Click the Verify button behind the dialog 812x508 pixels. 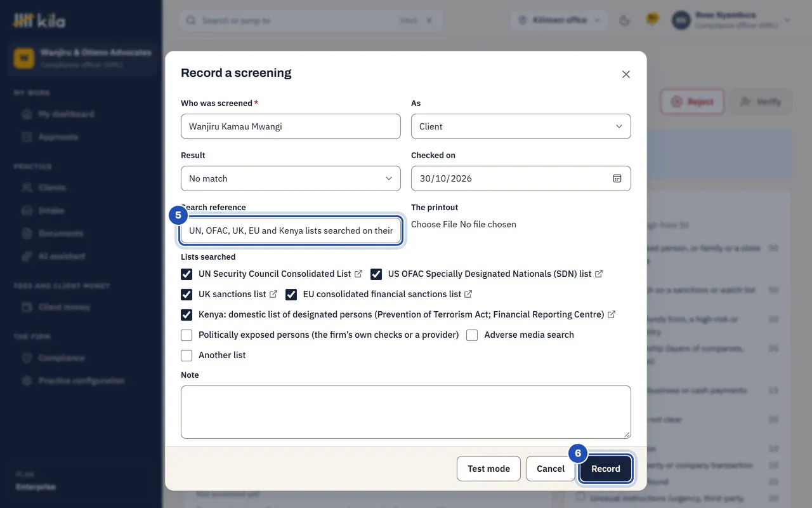pos(760,102)
